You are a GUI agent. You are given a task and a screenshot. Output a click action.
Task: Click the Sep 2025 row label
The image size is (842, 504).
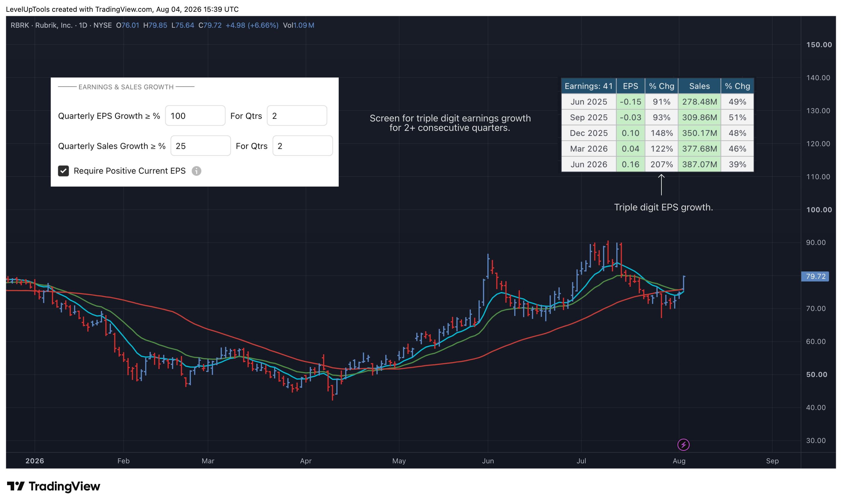pos(588,118)
